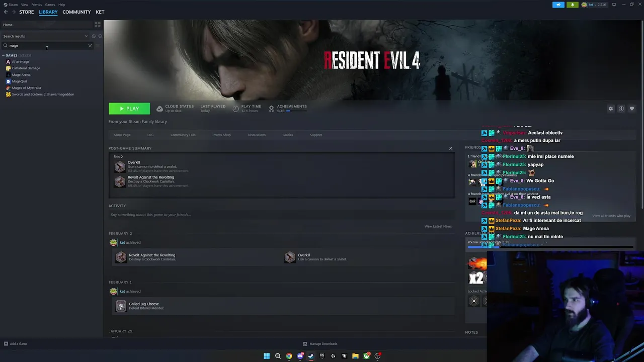Image resolution: width=644 pixels, height=362 pixels.
Task: Open Overkill achievement in Post-Game Summary
Action: click(x=119, y=167)
